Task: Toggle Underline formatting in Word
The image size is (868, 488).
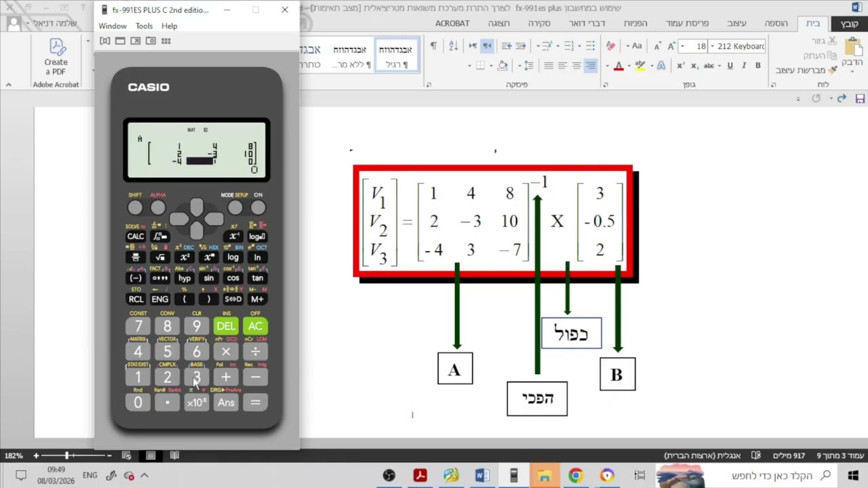Action: [x=730, y=66]
